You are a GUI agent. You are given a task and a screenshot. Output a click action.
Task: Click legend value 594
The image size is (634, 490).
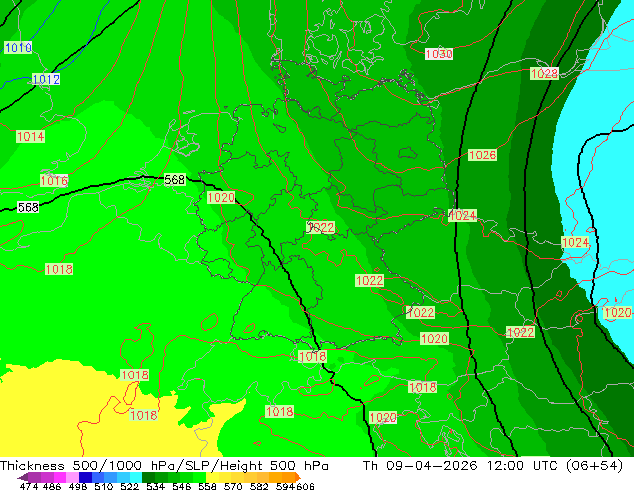point(285,486)
